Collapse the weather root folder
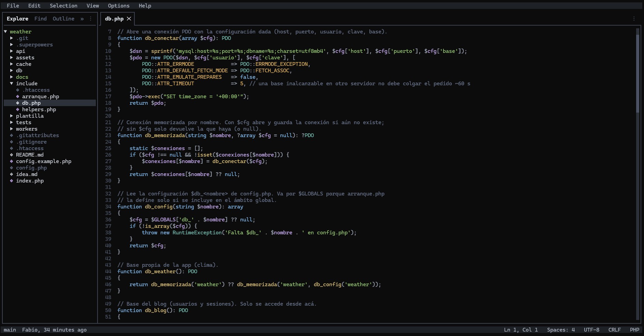 5,32
